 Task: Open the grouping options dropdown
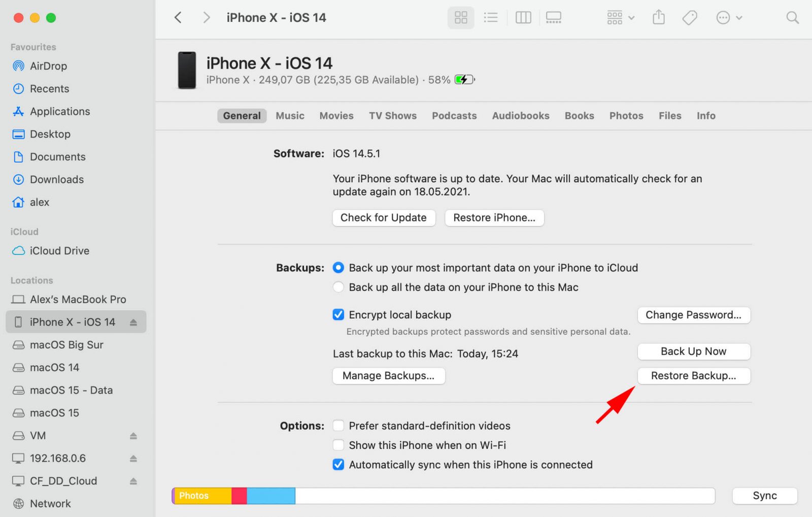point(620,17)
